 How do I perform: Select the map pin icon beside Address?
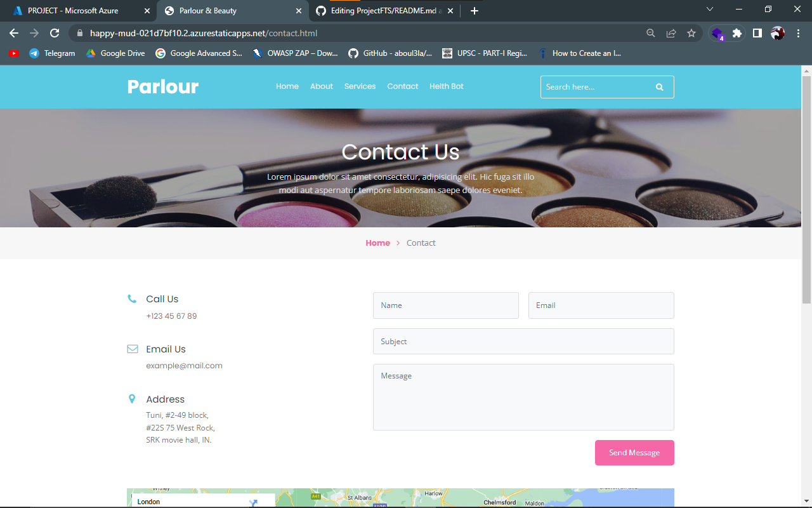(x=132, y=398)
